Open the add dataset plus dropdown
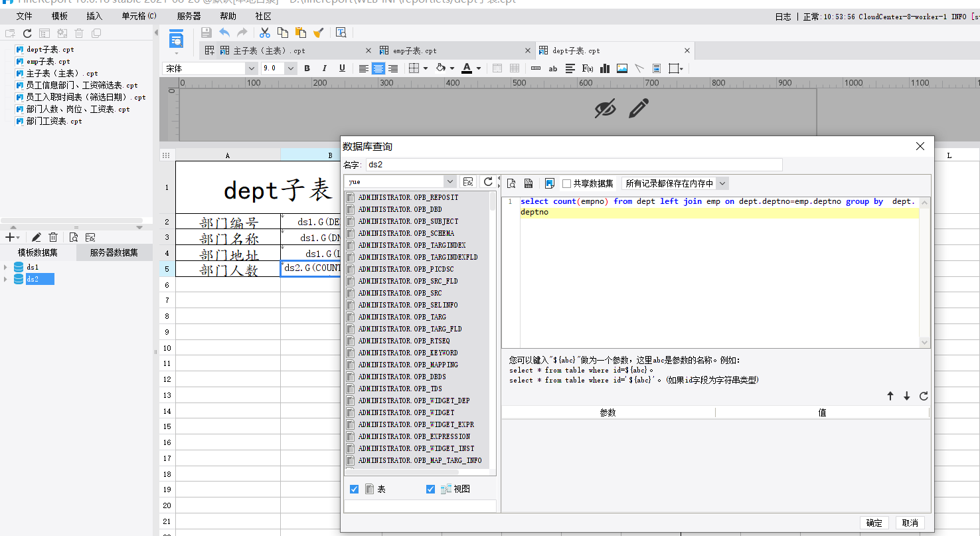Viewport: 980px width, 536px height. (x=13, y=237)
